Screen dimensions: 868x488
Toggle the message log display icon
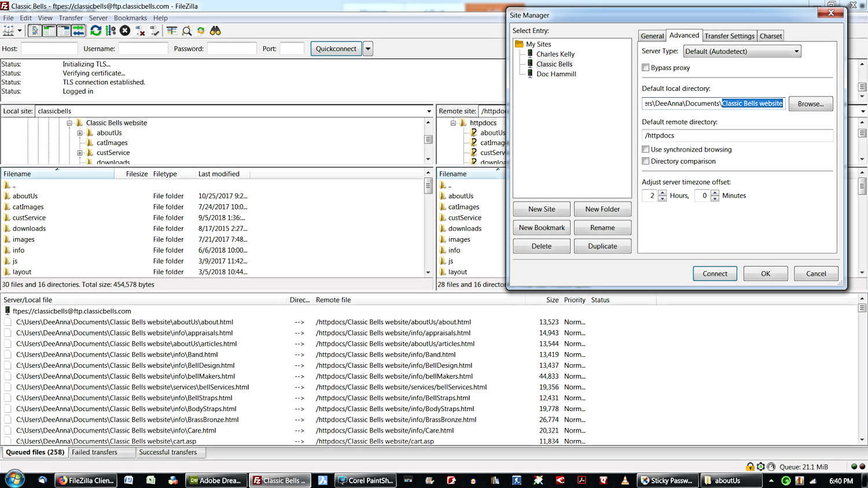pos(35,31)
